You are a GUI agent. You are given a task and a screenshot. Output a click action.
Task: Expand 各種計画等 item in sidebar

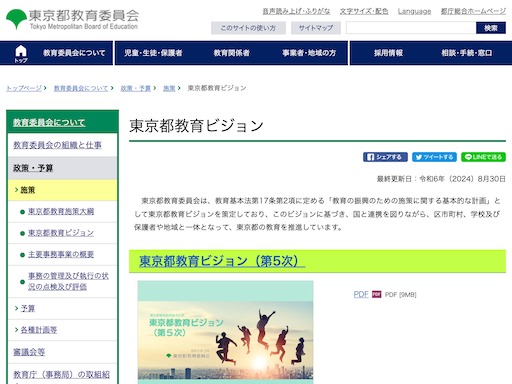[x=39, y=330]
